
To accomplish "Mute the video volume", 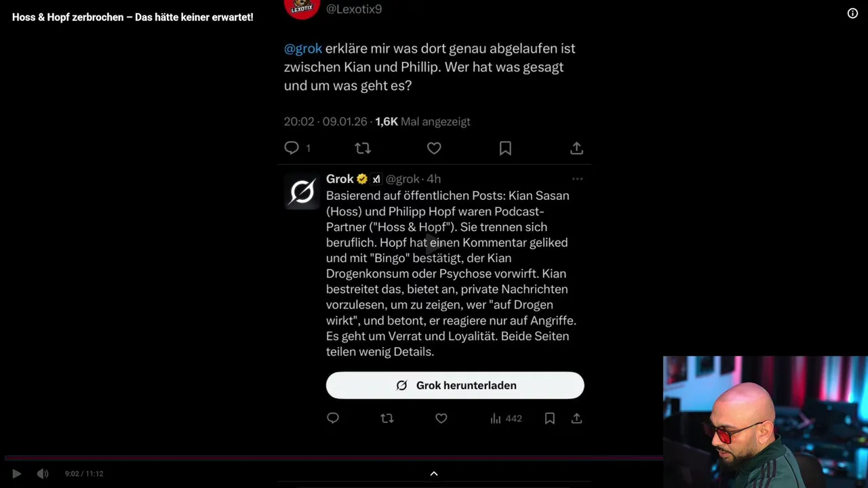I will coord(42,474).
